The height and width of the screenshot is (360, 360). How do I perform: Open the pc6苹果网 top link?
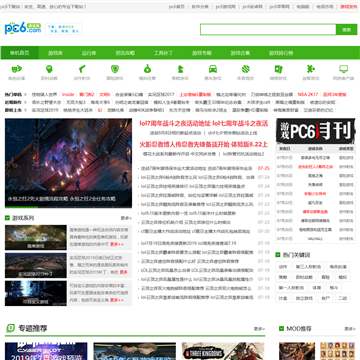click(280, 6)
